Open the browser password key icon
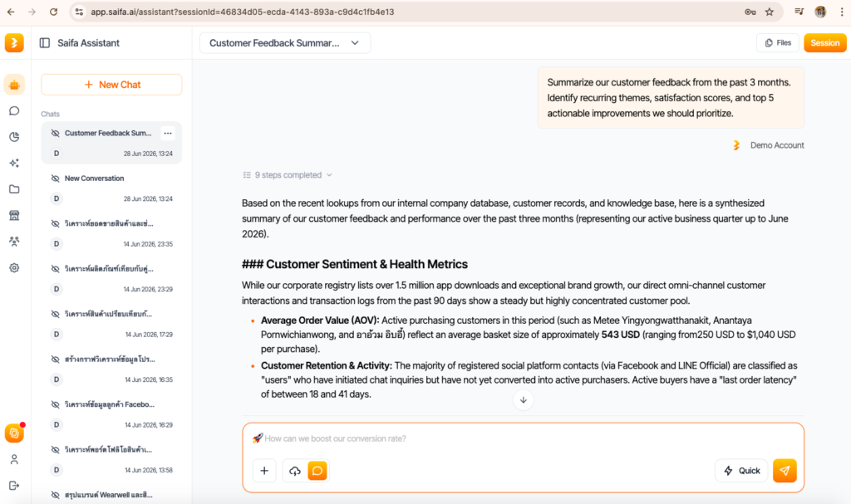This screenshot has width=851, height=504. click(750, 12)
